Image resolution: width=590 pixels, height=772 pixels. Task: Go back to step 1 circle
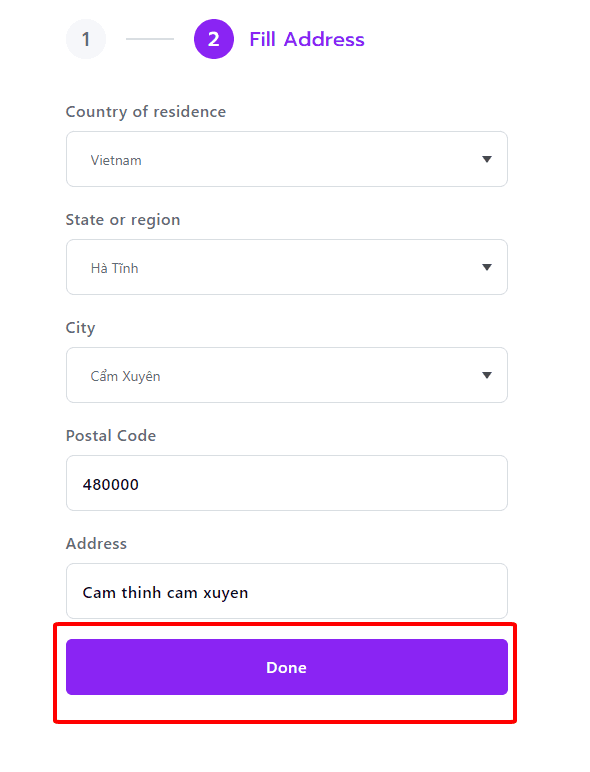point(86,39)
